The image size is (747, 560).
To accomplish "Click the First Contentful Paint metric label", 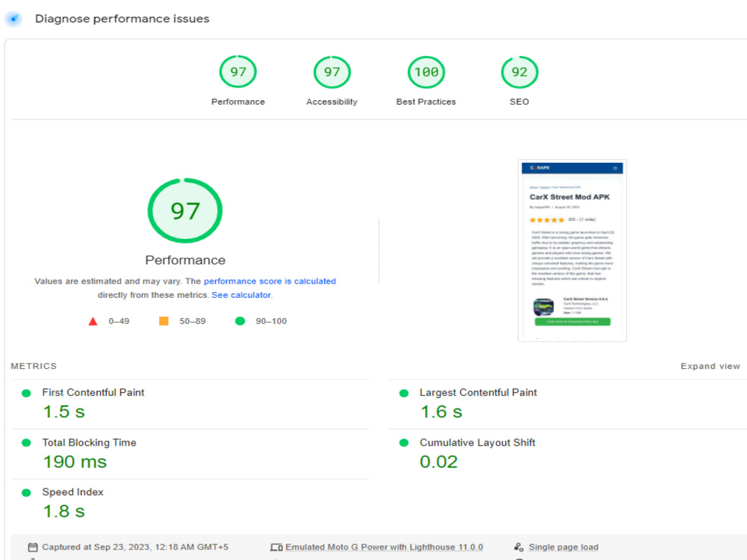I will [x=93, y=393].
